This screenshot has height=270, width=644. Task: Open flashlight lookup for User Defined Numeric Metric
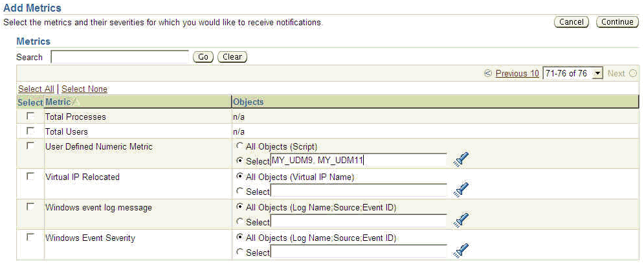tap(461, 159)
